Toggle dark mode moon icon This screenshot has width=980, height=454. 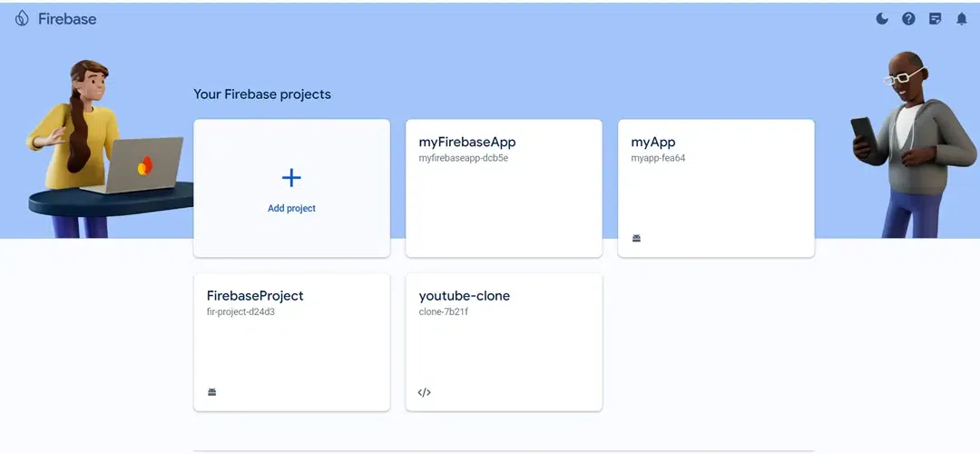click(x=882, y=19)
